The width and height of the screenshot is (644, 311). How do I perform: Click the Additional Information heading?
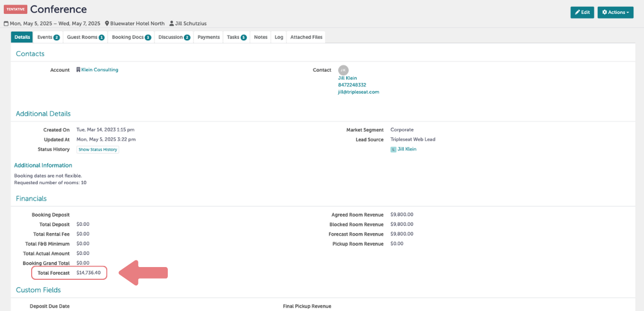click(x=43, y=165)
